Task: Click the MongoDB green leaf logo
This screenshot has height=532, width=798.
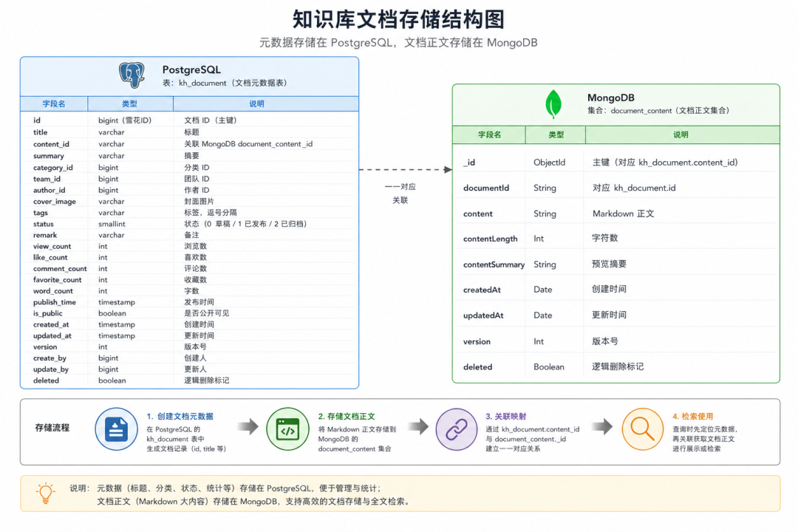Action: pyautogui.click(x=553, y=104)
